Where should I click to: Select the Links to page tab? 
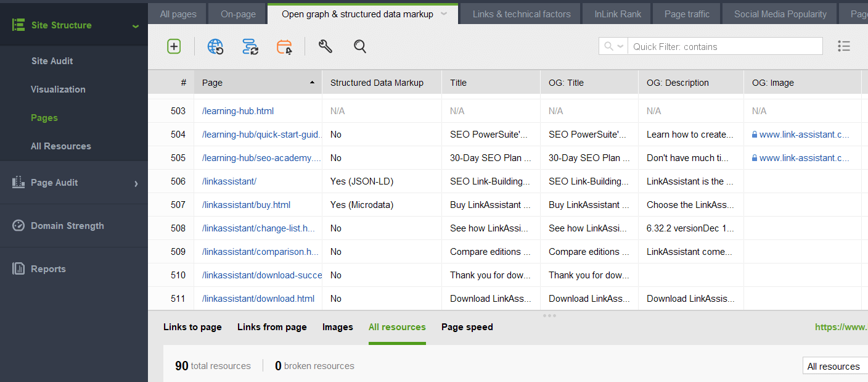(192, 327)
